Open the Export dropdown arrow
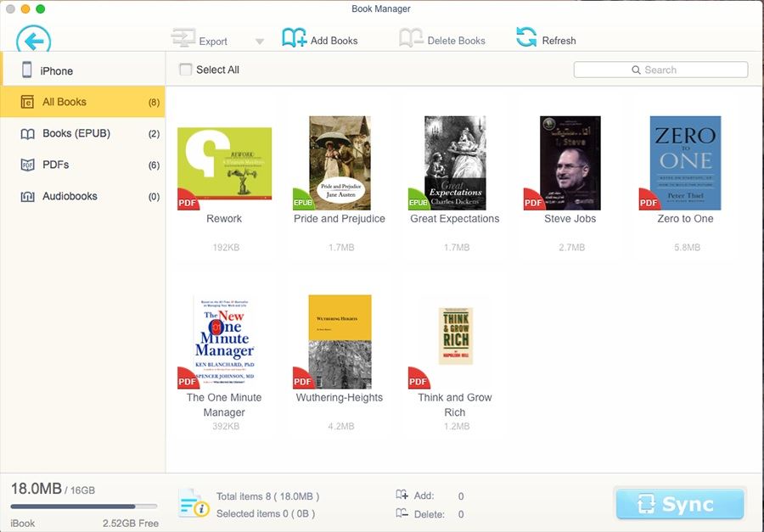764x532 pixels. point(260,42)
